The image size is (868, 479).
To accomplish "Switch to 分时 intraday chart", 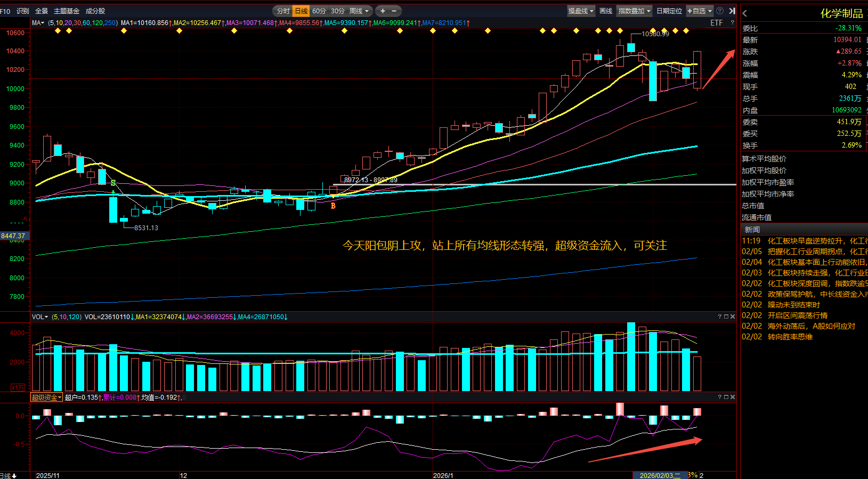I will [283, 11].
